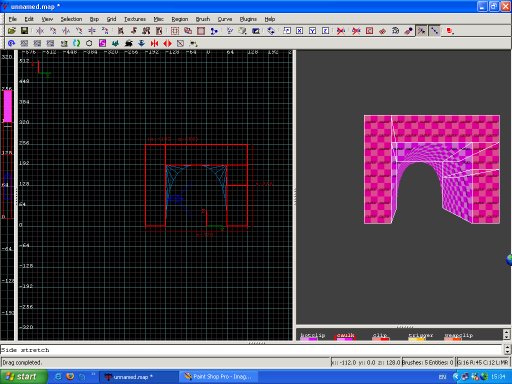Apply CSG Subtract to the brush
The height and width of the screenshot is (384, 512).
point(175,31)
